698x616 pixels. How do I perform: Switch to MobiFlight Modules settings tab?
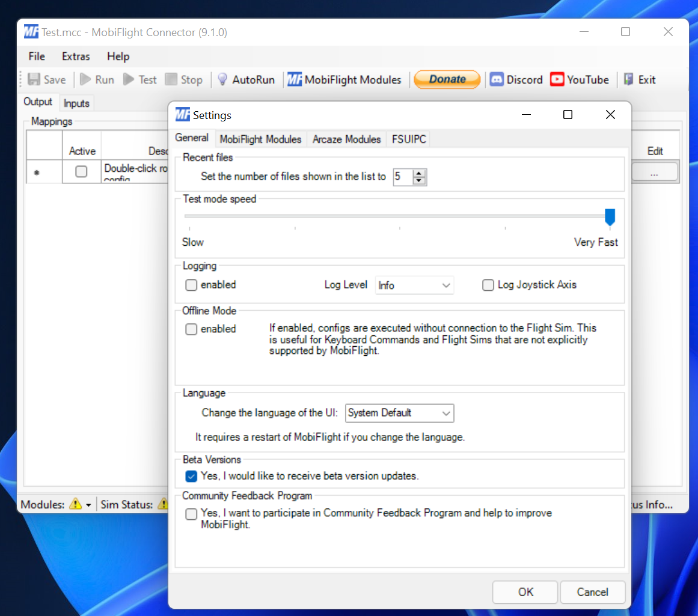[260, 139]
